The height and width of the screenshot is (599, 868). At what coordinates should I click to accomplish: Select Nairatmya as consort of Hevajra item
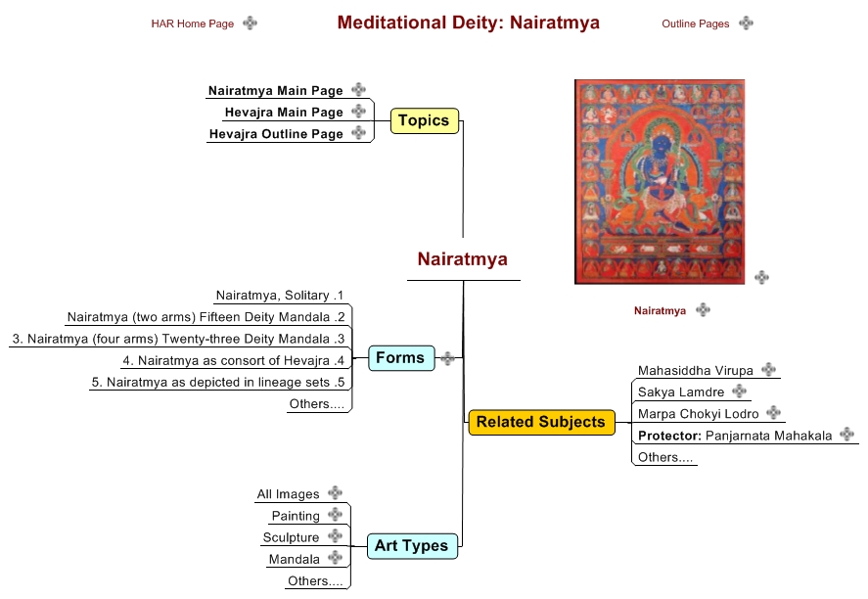tap(233, 360)
